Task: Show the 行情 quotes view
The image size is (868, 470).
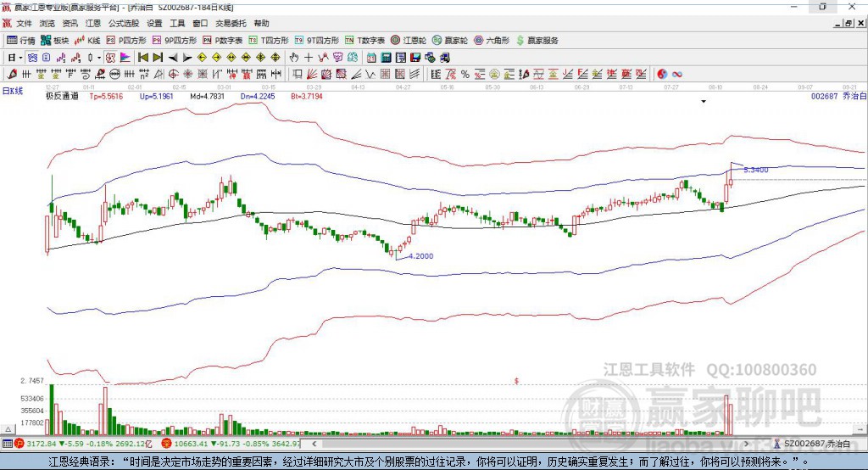Action: coord(21,41)
